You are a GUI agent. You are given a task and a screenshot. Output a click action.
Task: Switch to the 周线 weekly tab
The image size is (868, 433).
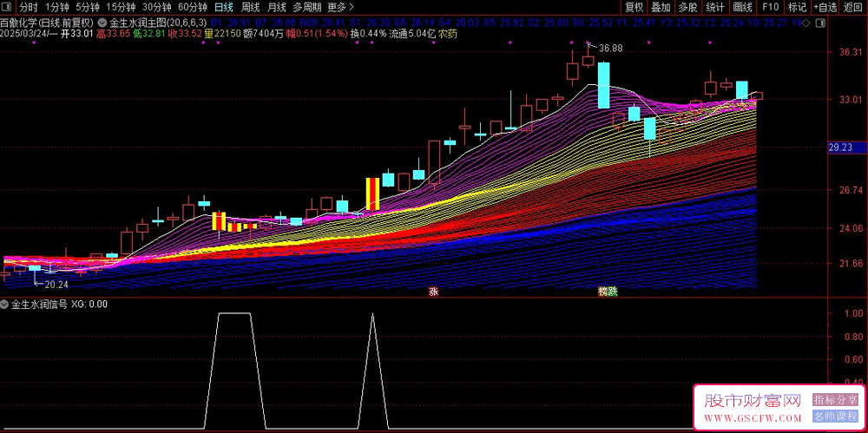click(x=250, y=7)
